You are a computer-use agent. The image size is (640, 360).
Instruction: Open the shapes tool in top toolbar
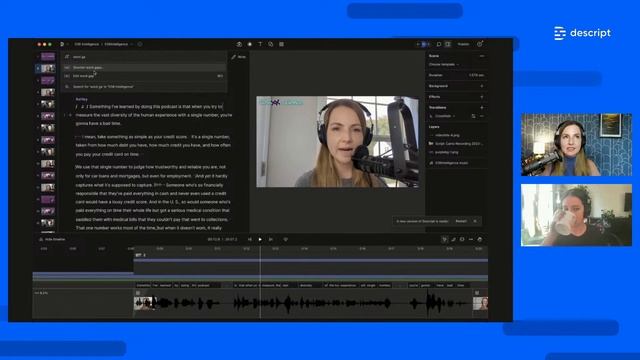click(271, 44)
